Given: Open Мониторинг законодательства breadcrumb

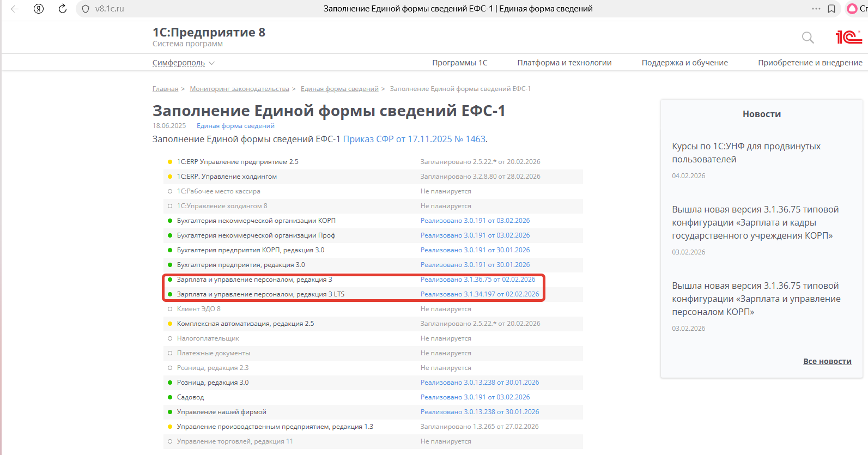Looking at the screenshot, I should [x=239, y=89].
